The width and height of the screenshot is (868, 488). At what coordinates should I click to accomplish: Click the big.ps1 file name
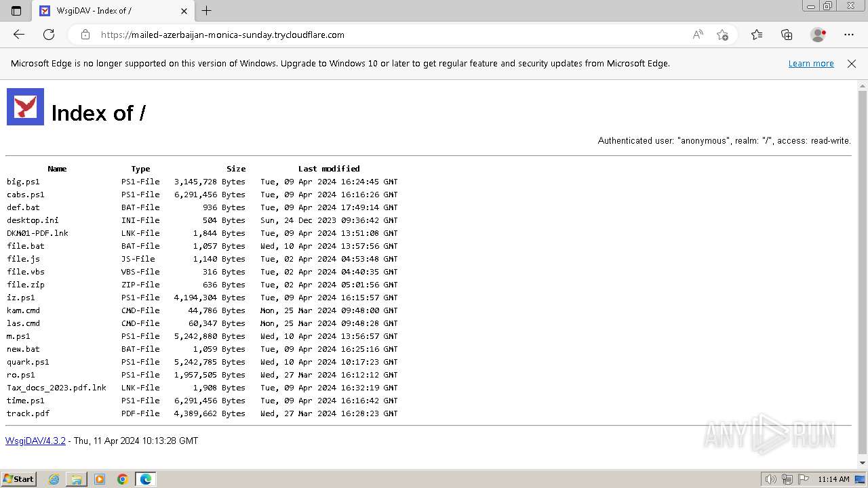point(23,182)
